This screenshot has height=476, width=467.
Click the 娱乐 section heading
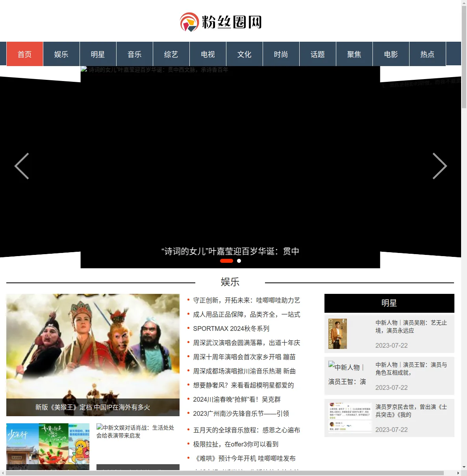tap(230, 282)
